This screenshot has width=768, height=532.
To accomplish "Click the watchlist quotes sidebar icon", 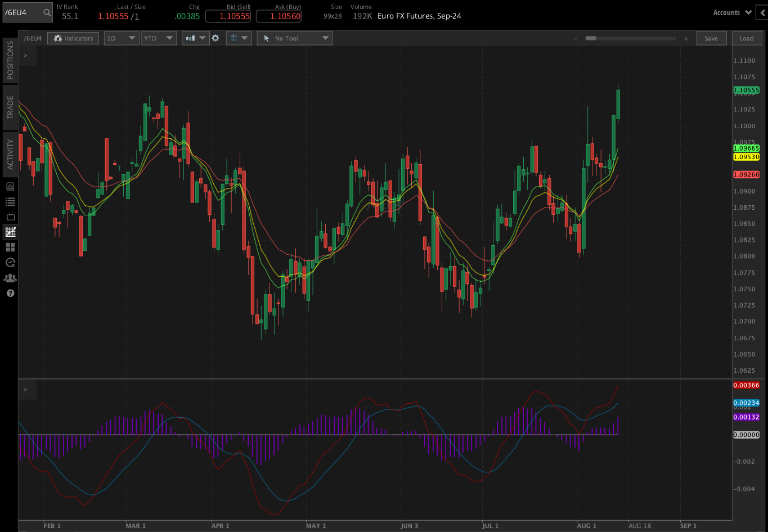I will pos(10,201).
